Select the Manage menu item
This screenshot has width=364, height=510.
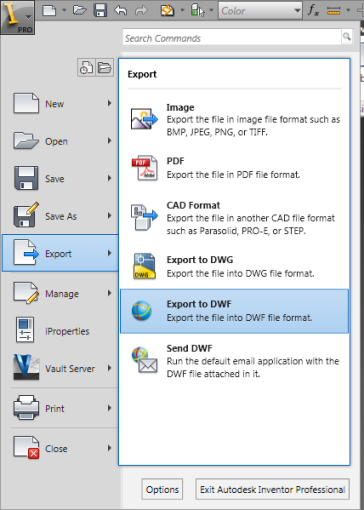pyautogui.click(x=60, y=294)
